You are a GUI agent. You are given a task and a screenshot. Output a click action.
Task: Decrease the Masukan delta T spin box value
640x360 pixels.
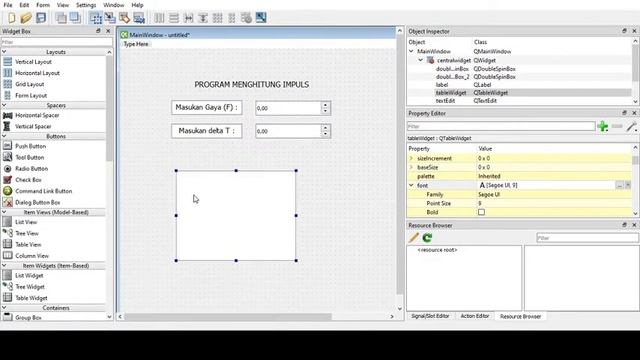coord(325,134)
